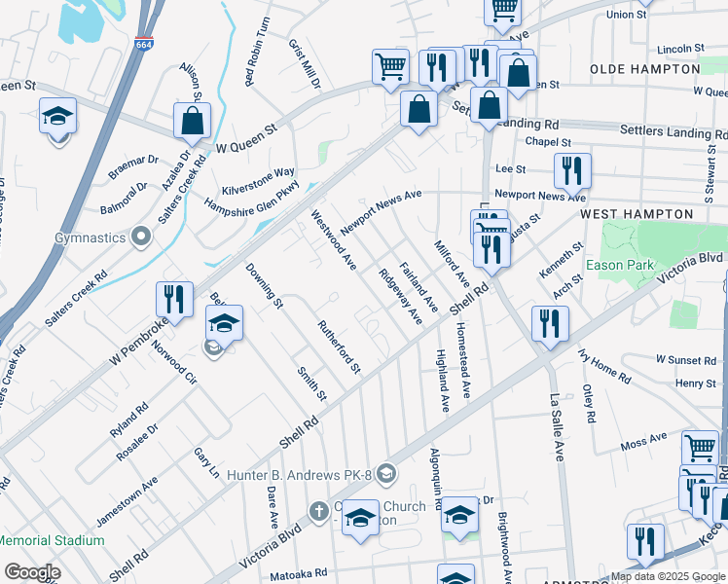Select the Chapel St label
The width and height of the screenshot is (728, 584).
548,141
